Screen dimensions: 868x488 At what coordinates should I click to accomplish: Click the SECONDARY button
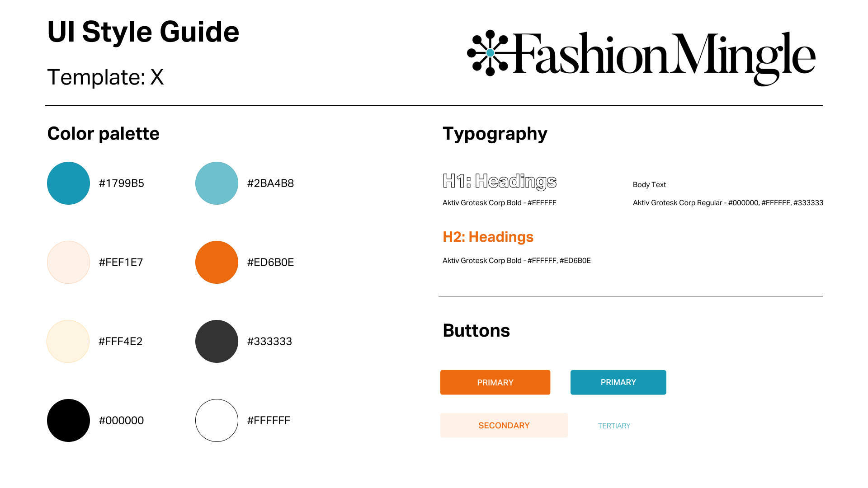[x=504, y=425]
